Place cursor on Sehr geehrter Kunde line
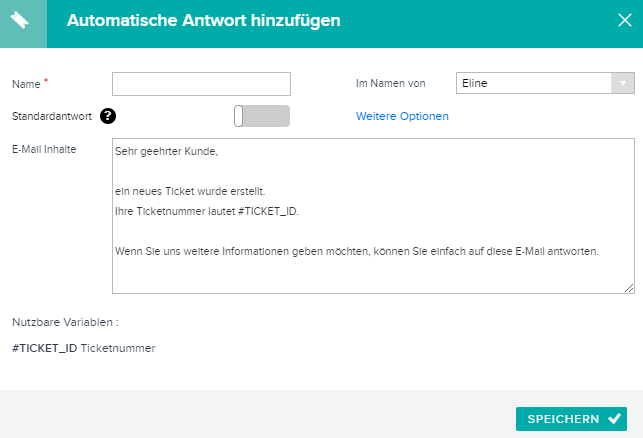This screenshot has height=438, width=643. pyautogui.click(x=166, y=151)
